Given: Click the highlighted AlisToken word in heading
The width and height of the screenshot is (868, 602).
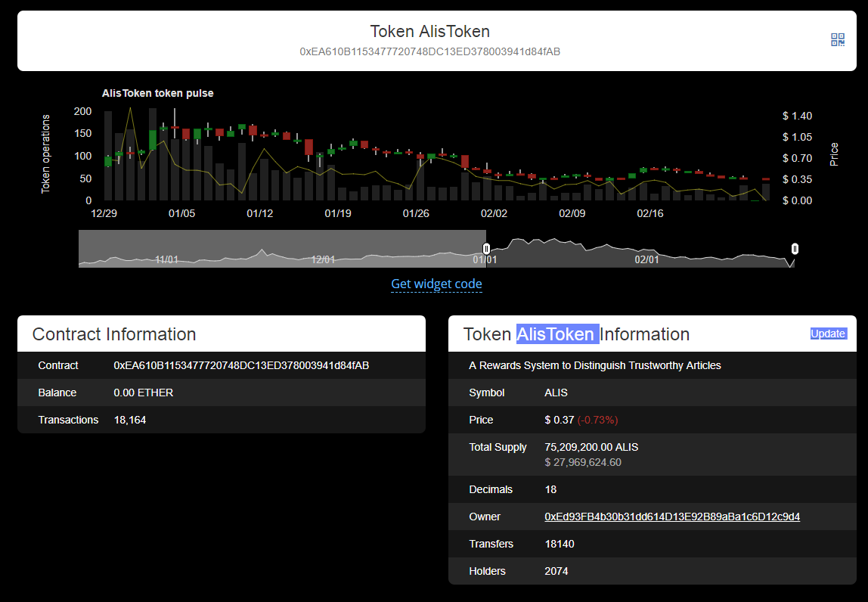Looking at the screenshot, I should pyautogui.click(x=557, y=334).
